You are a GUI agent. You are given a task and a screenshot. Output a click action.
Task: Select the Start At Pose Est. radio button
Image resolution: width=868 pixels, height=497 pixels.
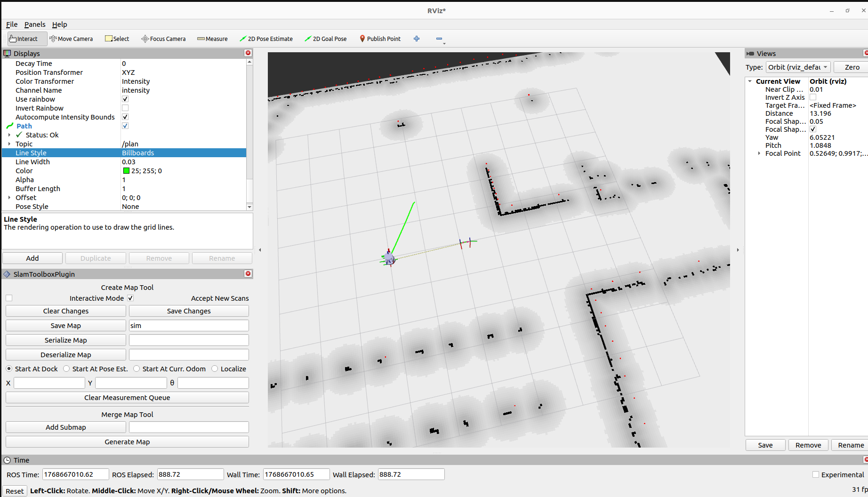(66, 369)
